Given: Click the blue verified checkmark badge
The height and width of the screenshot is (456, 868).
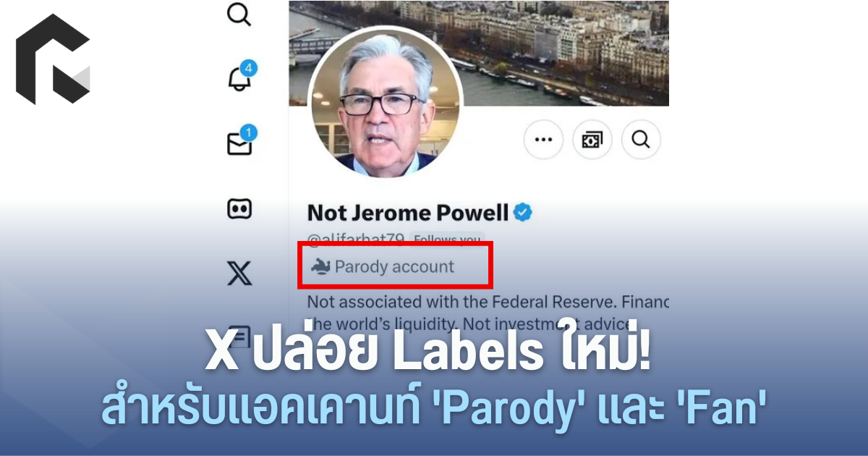Looking at the screenshot, I should click(523, 212).
